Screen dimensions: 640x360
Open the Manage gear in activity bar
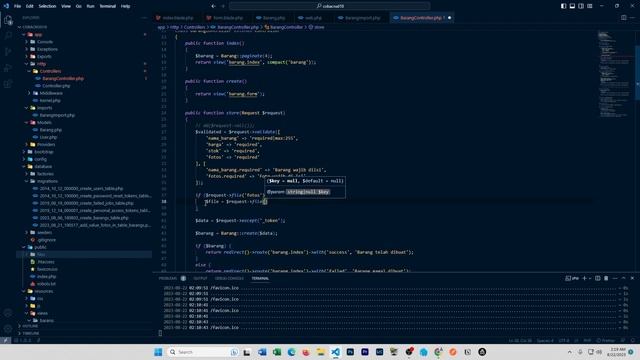pyautogui.click(x=8, y=329)
